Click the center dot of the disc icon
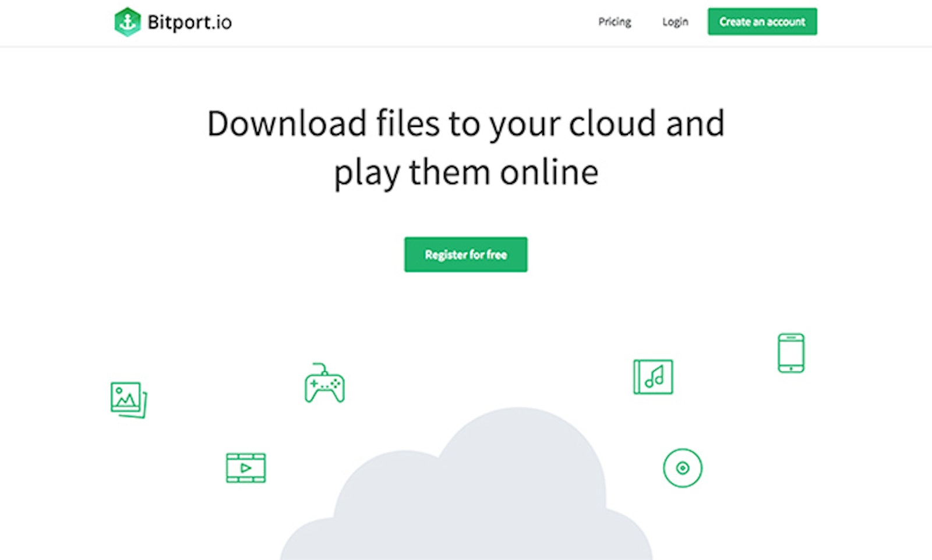Image resolution: width=932 pixels, height=560 pixels. click(x=683, y=468)
